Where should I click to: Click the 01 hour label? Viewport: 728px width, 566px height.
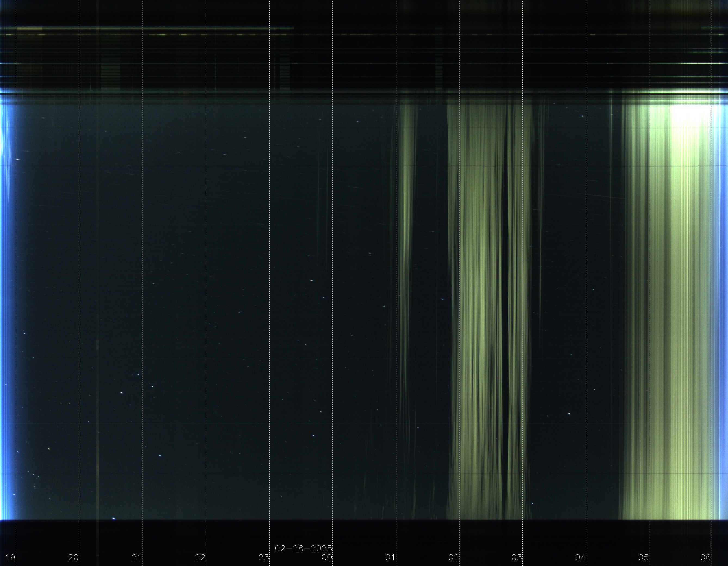coord(390,557)
